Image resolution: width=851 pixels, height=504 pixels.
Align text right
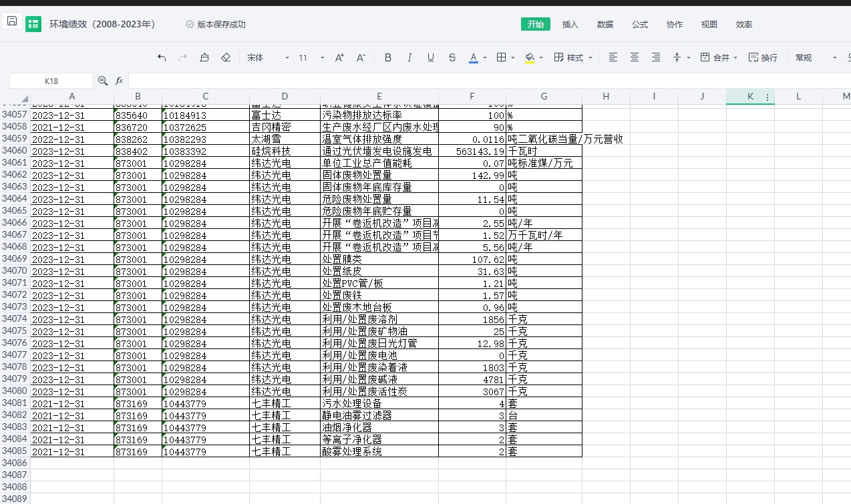(656, 58)
